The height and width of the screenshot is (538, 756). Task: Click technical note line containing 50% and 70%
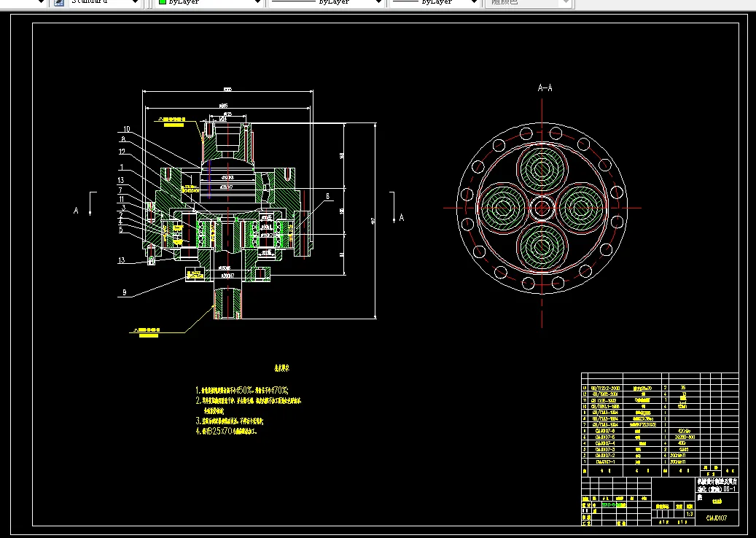point(242,390)
